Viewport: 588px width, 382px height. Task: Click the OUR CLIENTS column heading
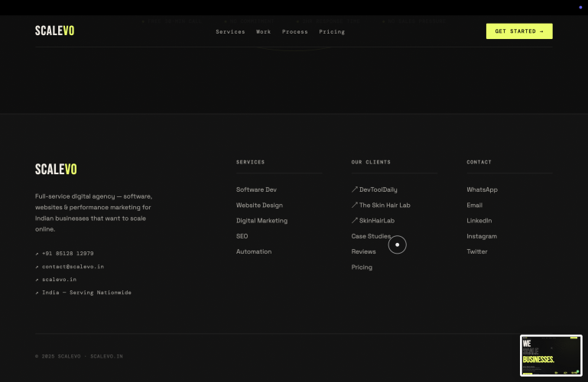pyautogui.click(x=371, y=162)
